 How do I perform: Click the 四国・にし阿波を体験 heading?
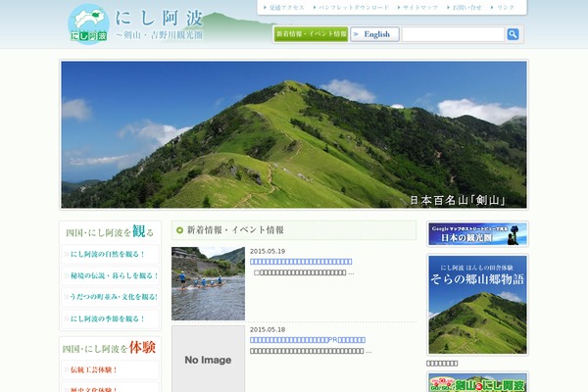tap(109, 348)
